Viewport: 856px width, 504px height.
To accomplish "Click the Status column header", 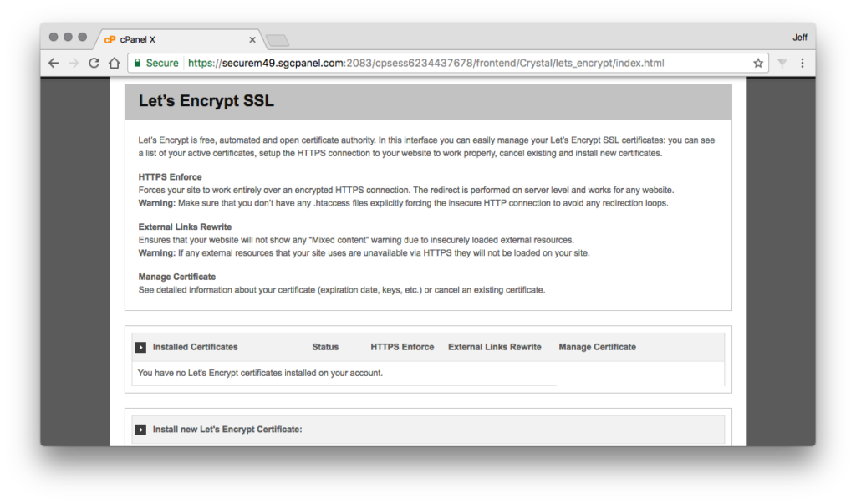I will tap(325, 347).
